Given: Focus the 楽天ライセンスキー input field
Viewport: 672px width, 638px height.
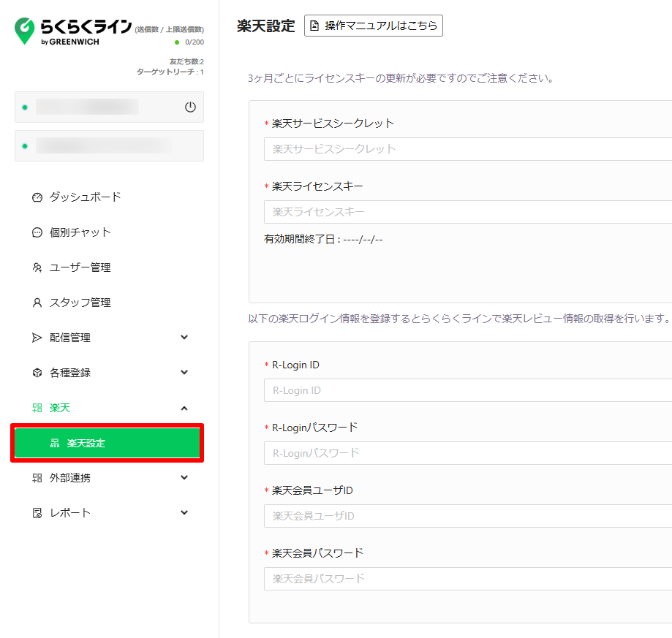Looking at the screenshot, I should click(x=468, y=212).
